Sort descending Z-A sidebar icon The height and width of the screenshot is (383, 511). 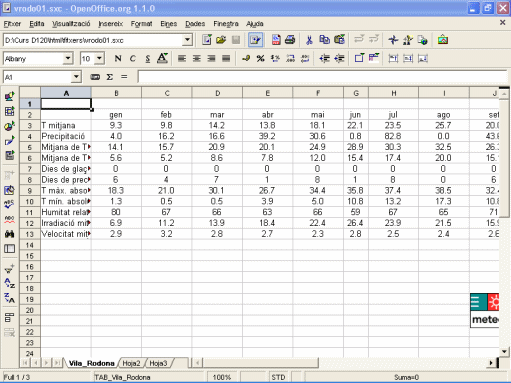point(10,298)
